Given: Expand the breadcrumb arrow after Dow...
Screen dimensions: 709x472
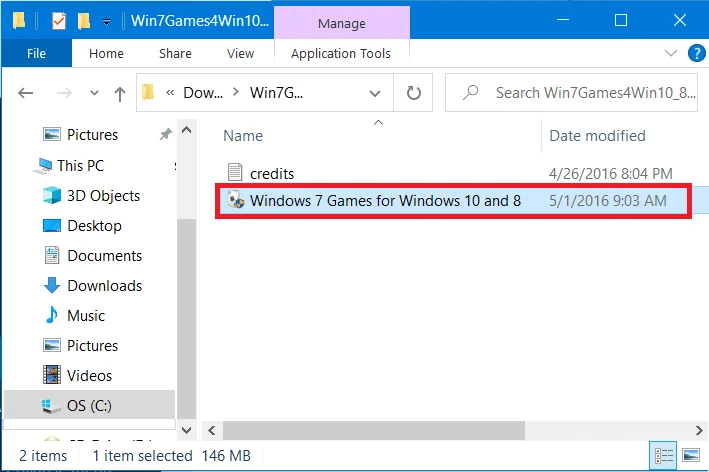Looking at the screenshot, I should point(236,92).
